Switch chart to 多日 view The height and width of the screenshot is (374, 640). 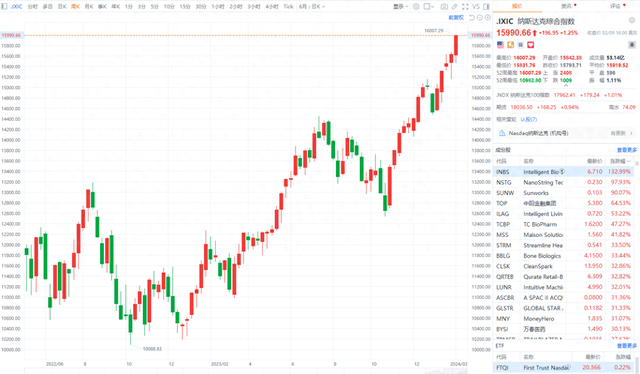point(47,7)
